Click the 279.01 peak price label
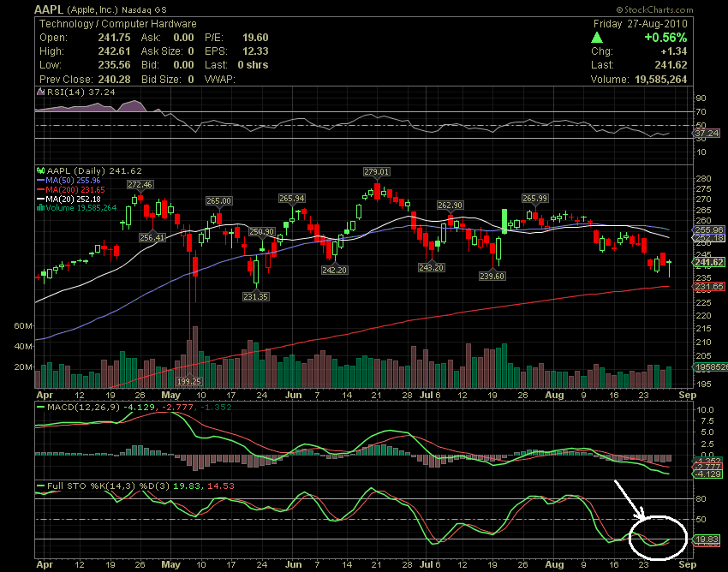 click(377, 172)
